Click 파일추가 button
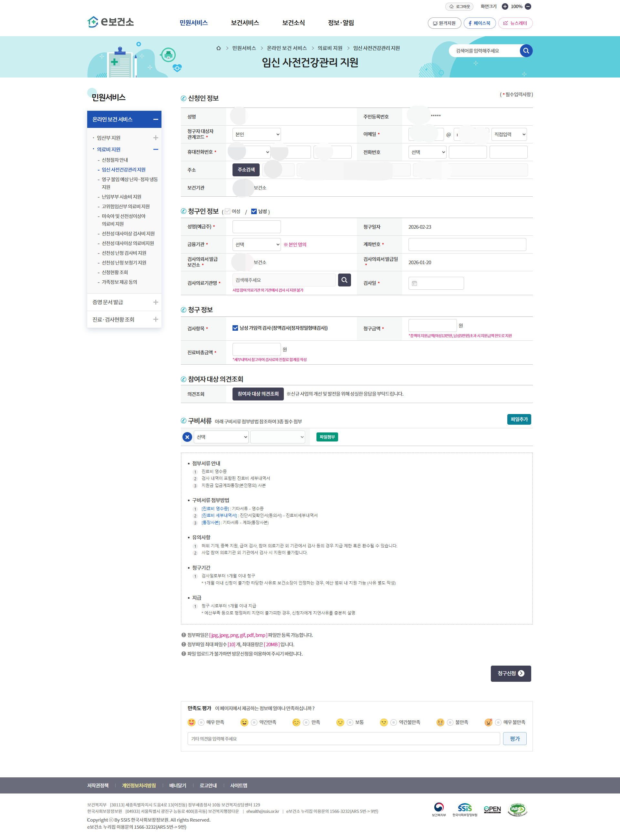 click(519, 419)
